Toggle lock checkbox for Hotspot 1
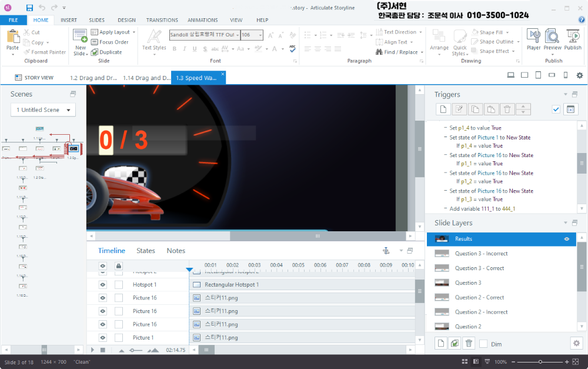Viewport: 588px width, 369px height. (x=119, y=284)
